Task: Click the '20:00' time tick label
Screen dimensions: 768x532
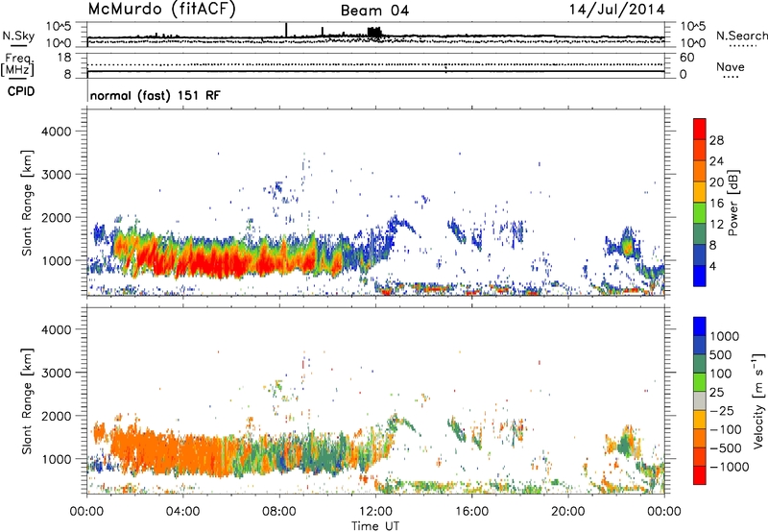Action: [567, 512]
